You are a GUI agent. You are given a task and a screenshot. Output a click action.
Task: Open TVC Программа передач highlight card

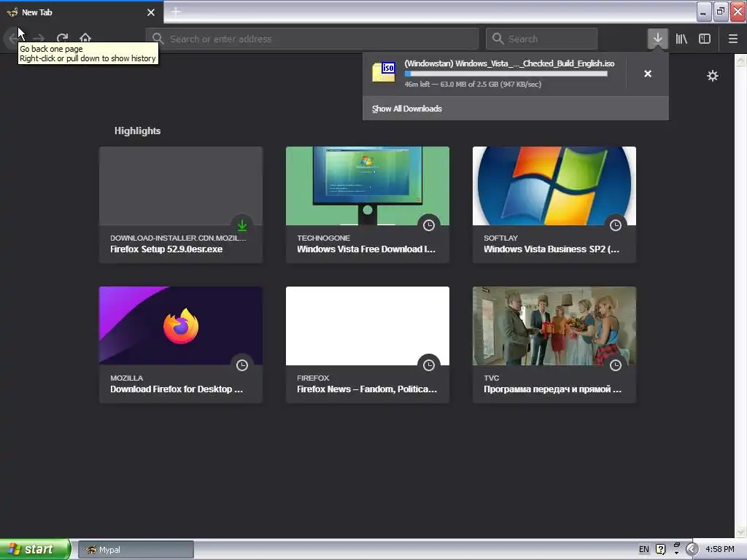(554, 345)
